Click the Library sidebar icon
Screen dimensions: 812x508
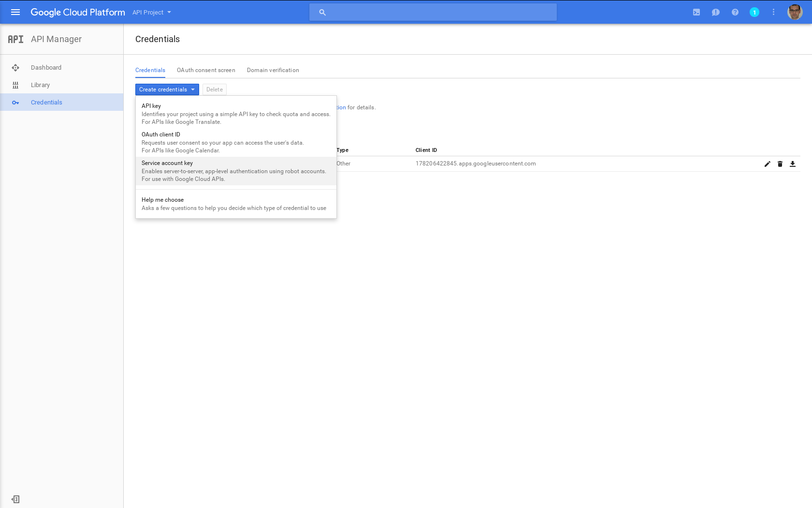15,85
